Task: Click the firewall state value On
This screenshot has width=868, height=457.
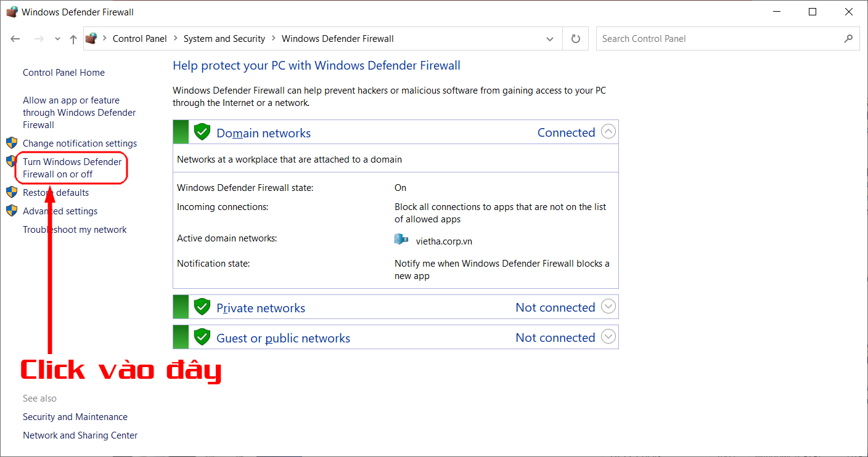Action: [x=401, y=188]
